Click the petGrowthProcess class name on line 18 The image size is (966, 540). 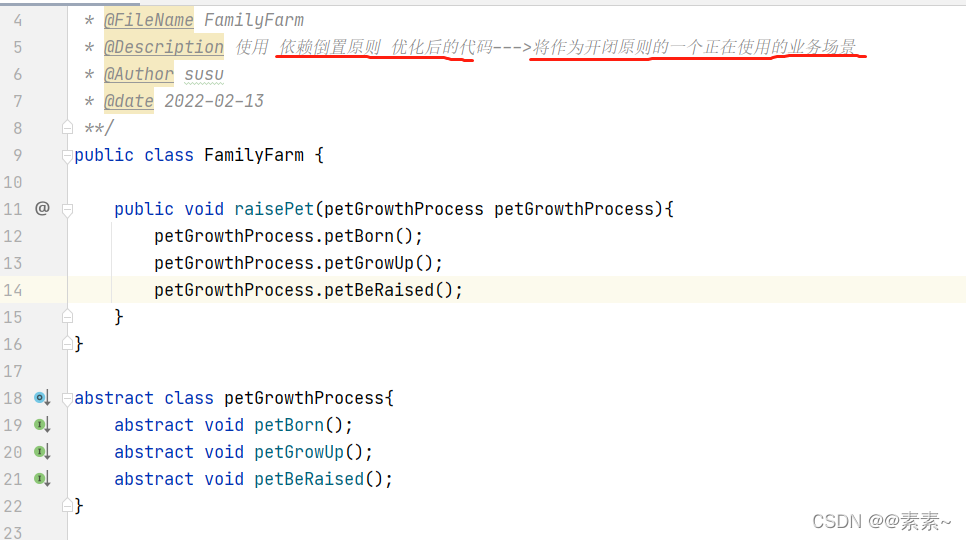click(x=304, y=398)
